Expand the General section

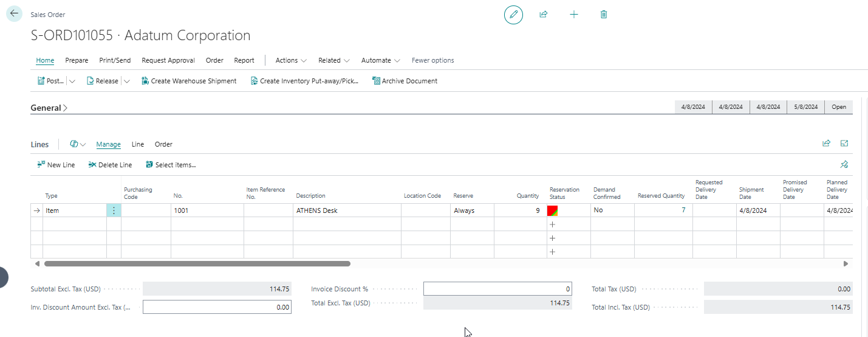tap(49, 108)
